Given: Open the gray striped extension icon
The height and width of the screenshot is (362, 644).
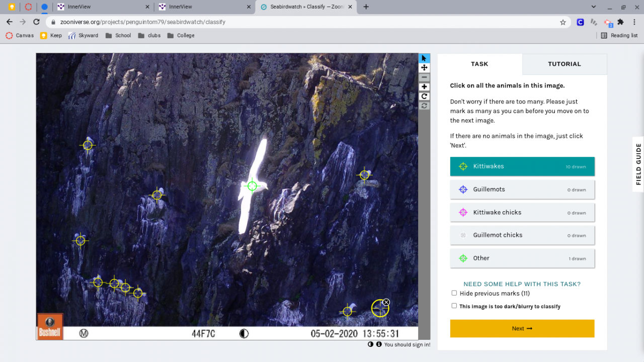Looking at the screenshot, I should coord(594,22).
